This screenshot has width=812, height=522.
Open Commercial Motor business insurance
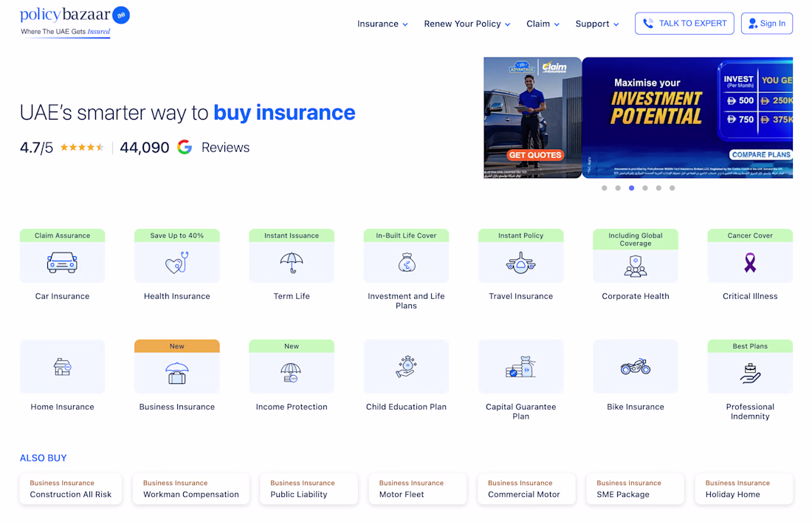[526, 489]
